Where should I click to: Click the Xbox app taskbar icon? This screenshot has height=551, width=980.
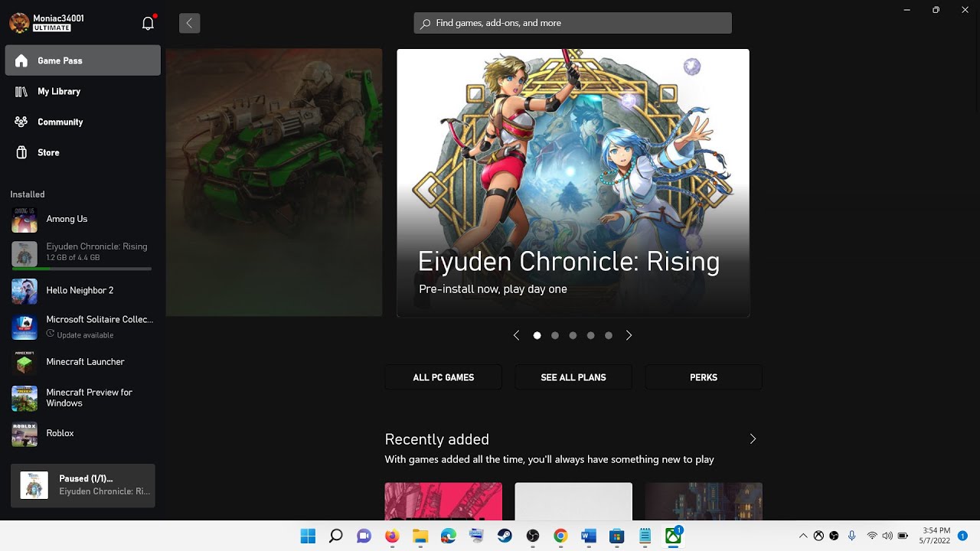pyautogui.click(x=673, y=536)
